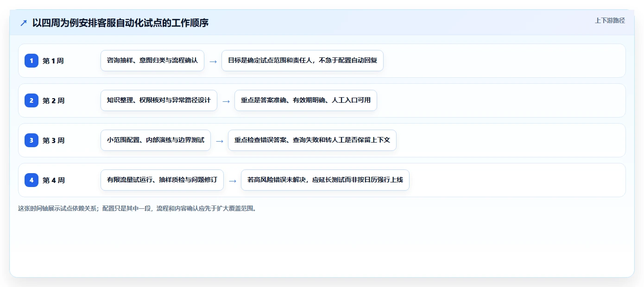Image resolution: width=644 pixels, height=287 pixels.
Task: Click 若高风险错误未解决 box
Action: pos(325,180)
